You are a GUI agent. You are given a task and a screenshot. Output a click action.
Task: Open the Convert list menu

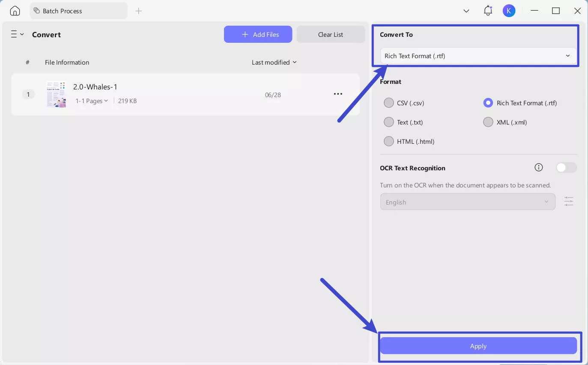(17, 34)
